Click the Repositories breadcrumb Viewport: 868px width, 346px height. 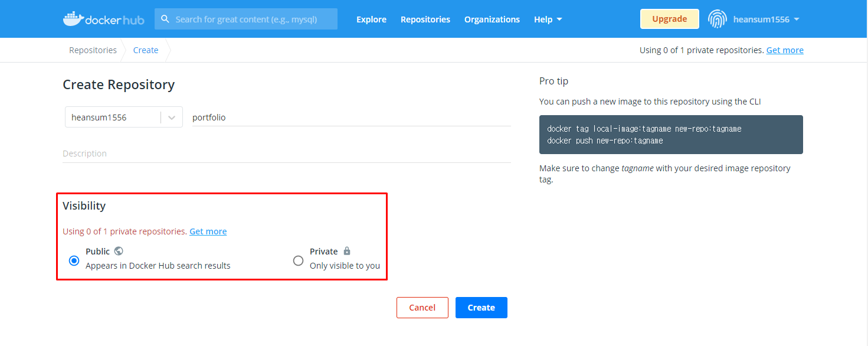[x=93, y=50]
